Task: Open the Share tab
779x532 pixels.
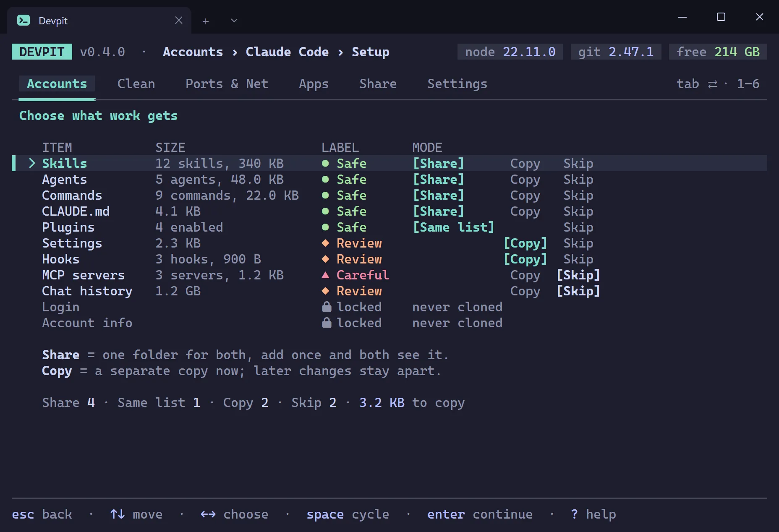Action: pos(378,84)
